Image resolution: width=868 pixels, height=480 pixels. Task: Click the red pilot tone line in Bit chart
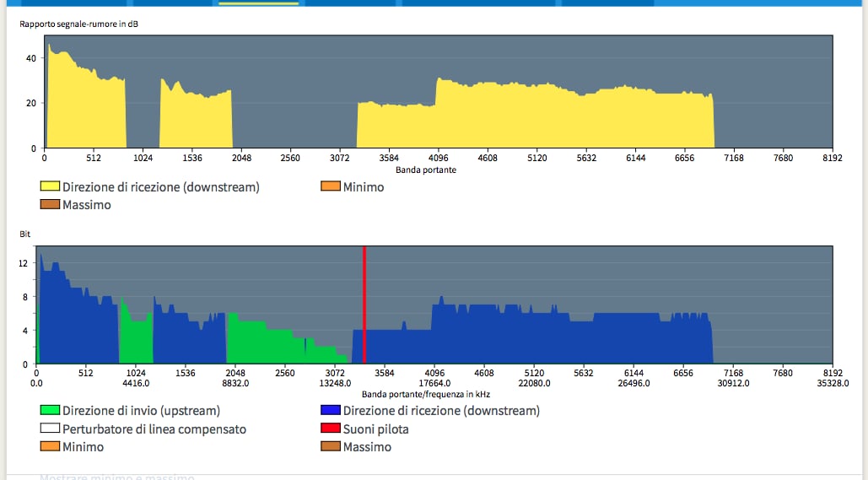364,304
